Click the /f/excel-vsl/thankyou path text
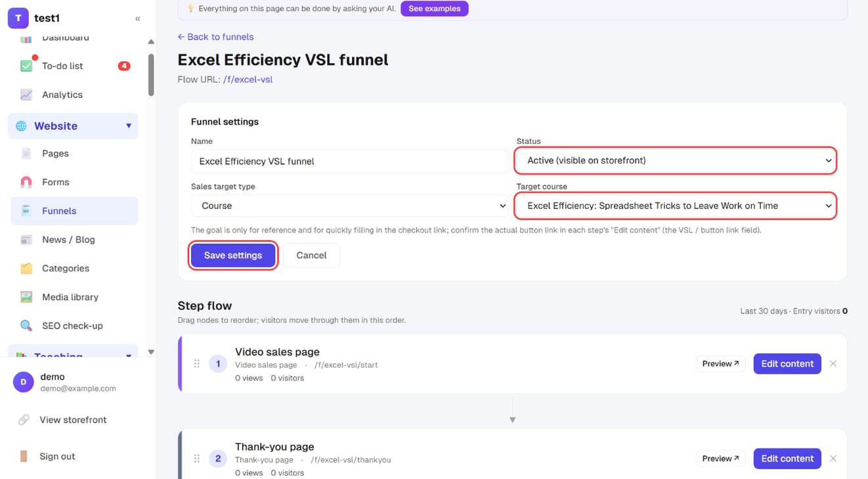868x479 pixels. click(x=351, y=460)
